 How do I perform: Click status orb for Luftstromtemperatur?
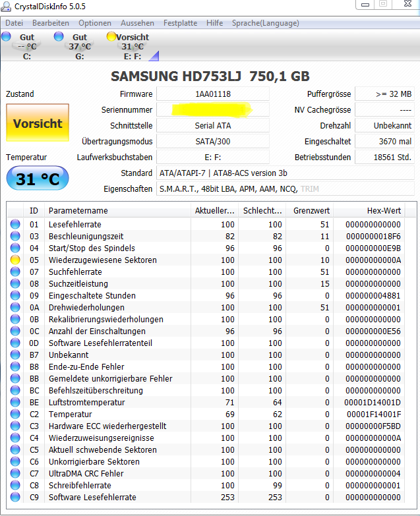[15, 402]
